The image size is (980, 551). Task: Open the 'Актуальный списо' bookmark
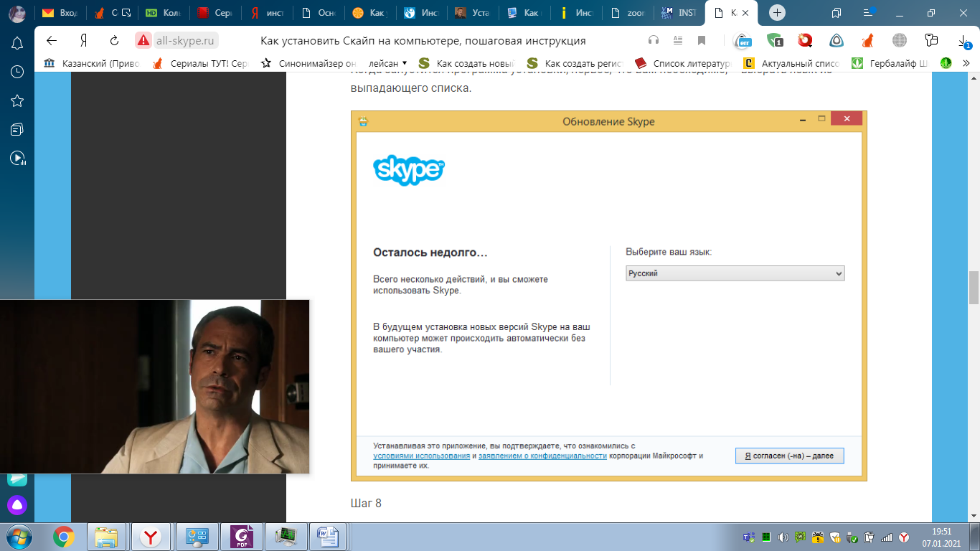tap(791, 63)
